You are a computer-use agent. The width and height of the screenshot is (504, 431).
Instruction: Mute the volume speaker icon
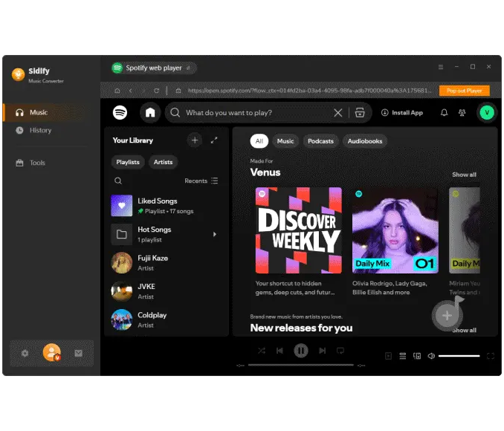tap(431, 356)
